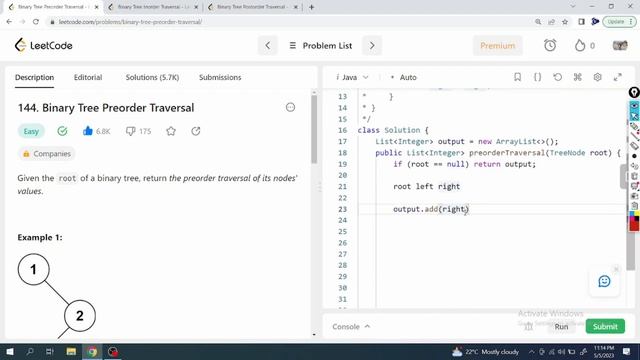640x360 pixels.
Task: Open the browser tab search chevron
Action: [573, 7]
